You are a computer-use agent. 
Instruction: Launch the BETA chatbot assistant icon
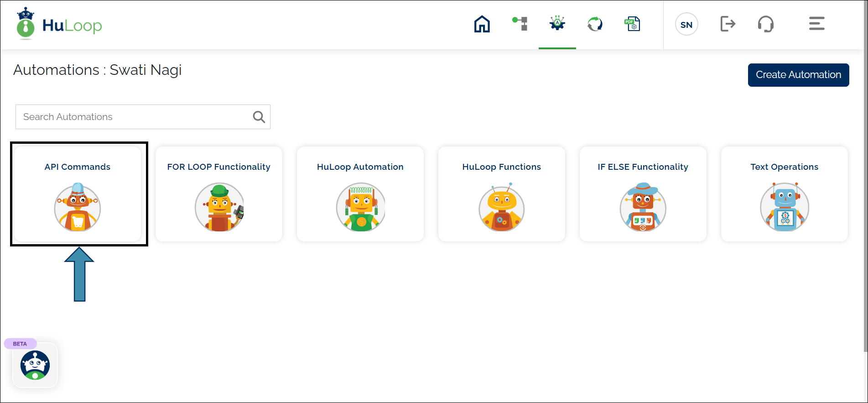click(x=35, y=365)
